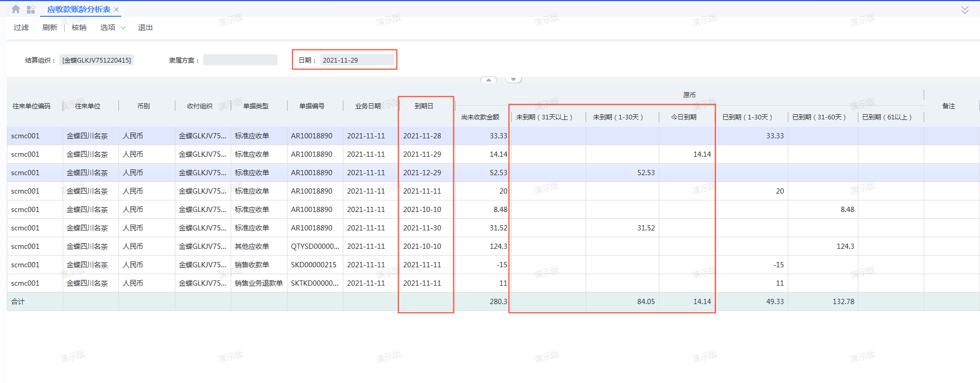Image resolution: width=980 pixels, height=383 pixels.
Task: Switch to the 应收款账龄分析表 tab
Action: [78, 9]
